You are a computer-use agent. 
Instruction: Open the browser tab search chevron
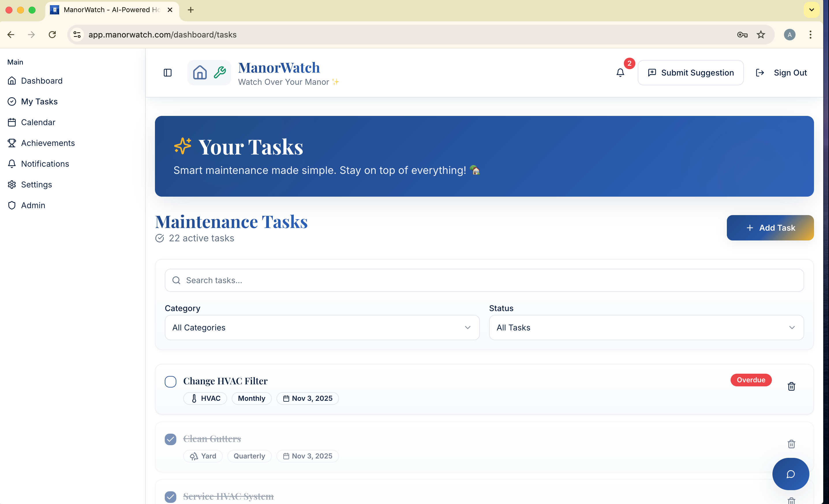(x=811, y=10)
